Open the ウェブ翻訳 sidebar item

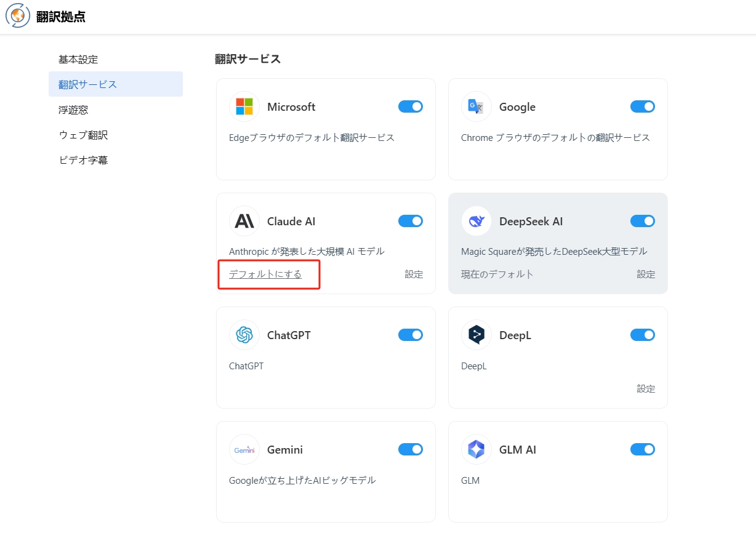tap(116, 135)
